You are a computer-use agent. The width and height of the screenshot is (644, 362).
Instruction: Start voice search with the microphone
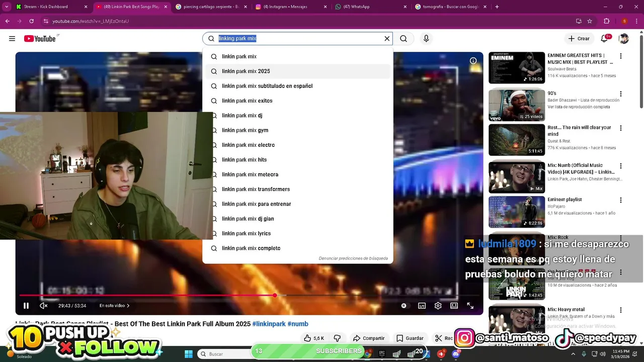pyautogui.click(x=426, y=39)
